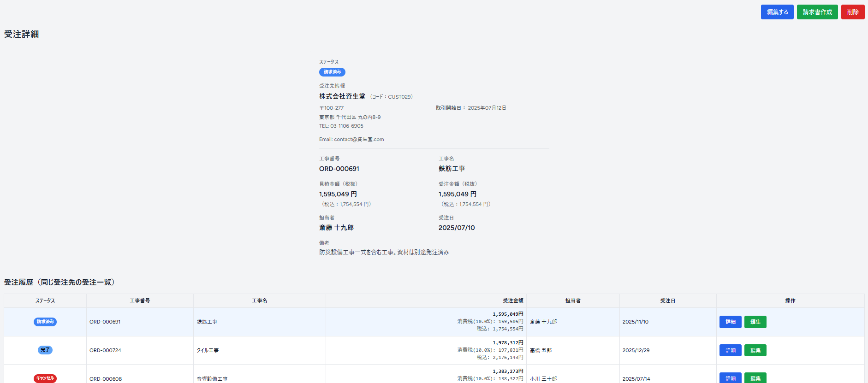The height and width of the screenshot is (383, 868).
Task: Click the ステータス column header
Action: [x=45, y=301]
